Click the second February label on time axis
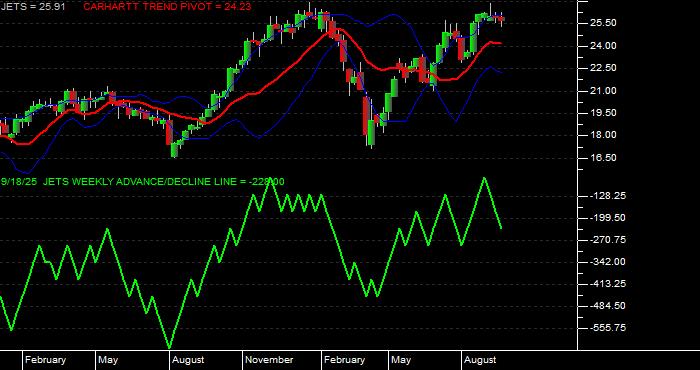The height and width of the screenshot is (370, 700). pos(345,360)
